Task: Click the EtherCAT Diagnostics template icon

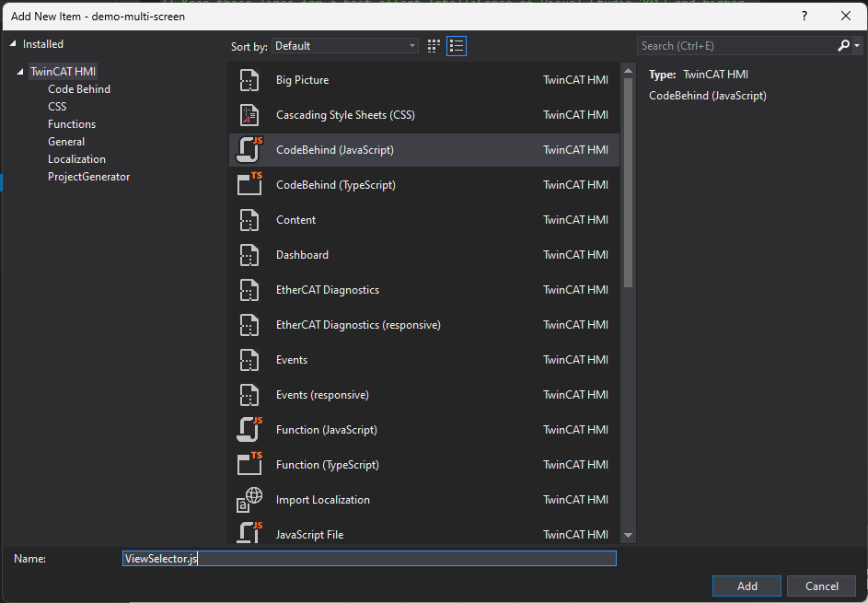Action: 249,290
